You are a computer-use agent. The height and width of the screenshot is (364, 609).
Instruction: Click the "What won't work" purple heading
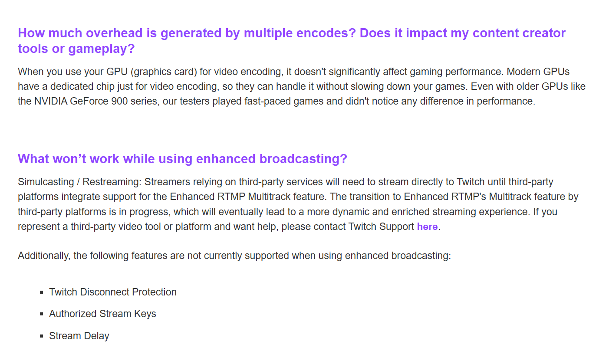click(182, 159)
